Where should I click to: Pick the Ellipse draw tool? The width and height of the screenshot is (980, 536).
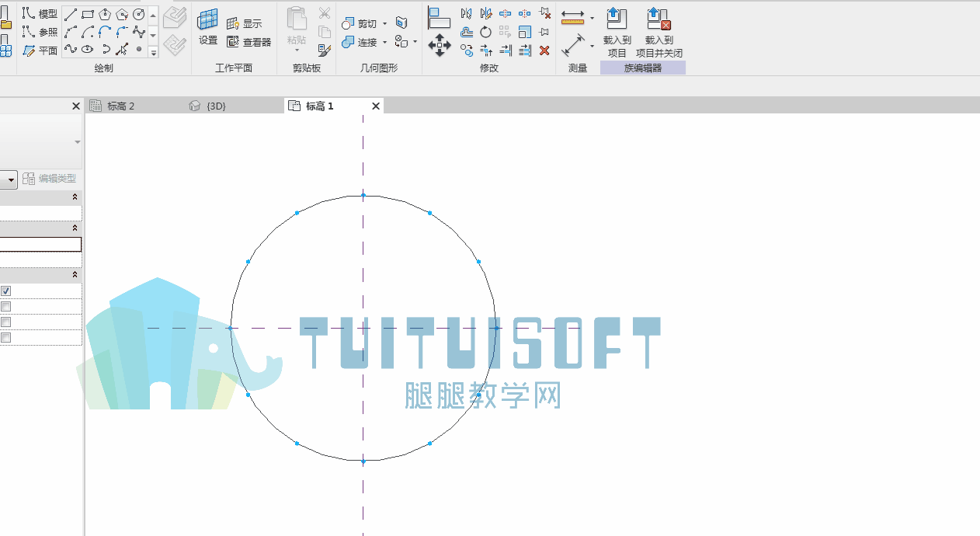click(x=88, y=49)
